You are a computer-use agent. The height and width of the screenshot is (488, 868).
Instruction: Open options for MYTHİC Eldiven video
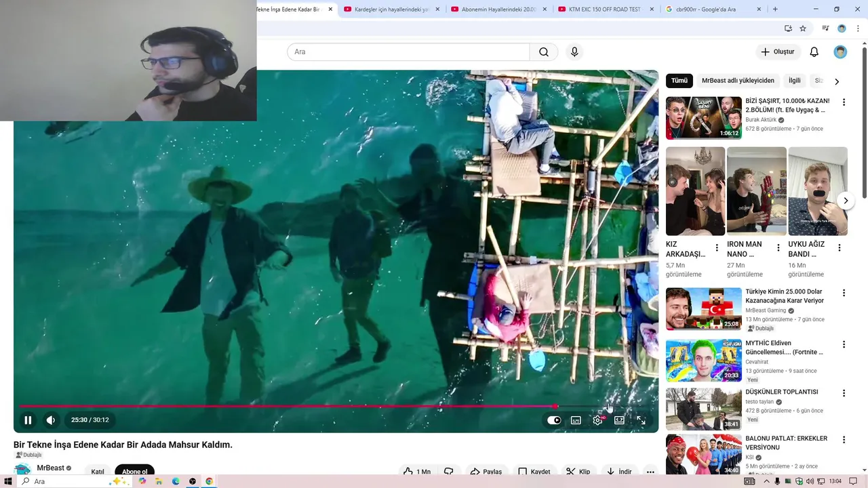(x=844, y=344)
